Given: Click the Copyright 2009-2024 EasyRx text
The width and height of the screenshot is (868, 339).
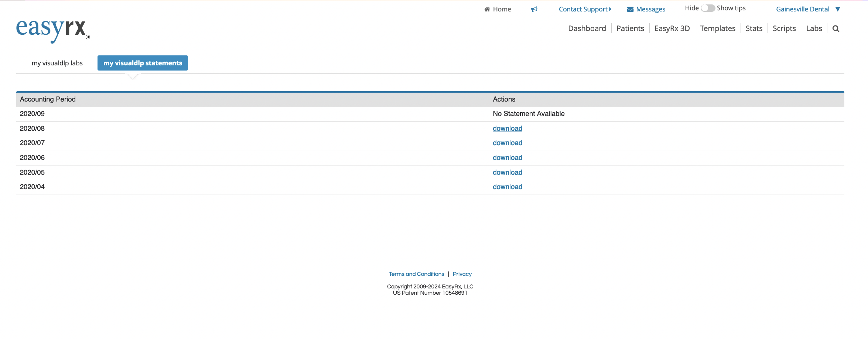Looking at the screenshot, I should [430, 287].
